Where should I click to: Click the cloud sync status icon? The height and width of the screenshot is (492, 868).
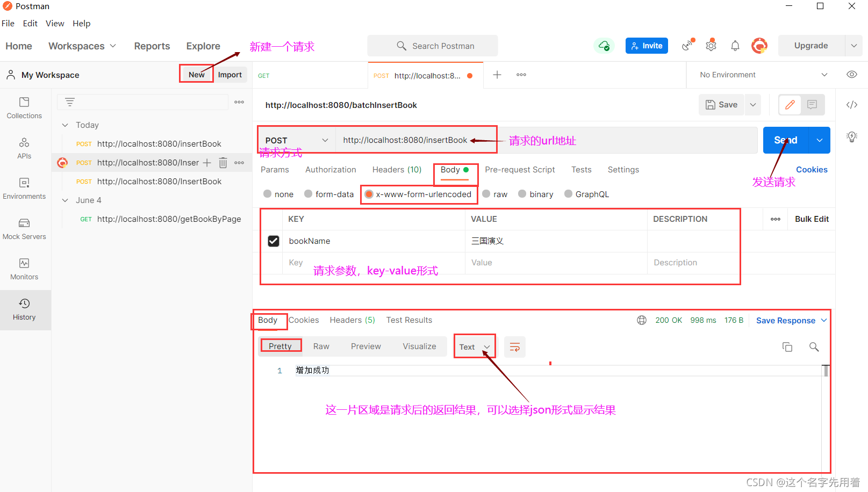pos(604,46)
